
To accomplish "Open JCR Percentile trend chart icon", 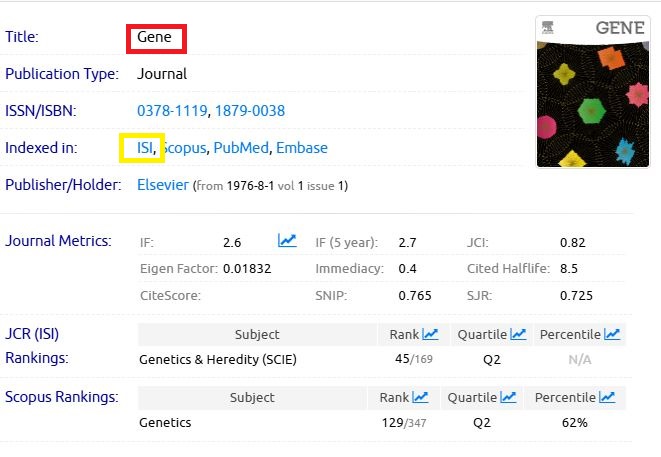I will 611,334.
